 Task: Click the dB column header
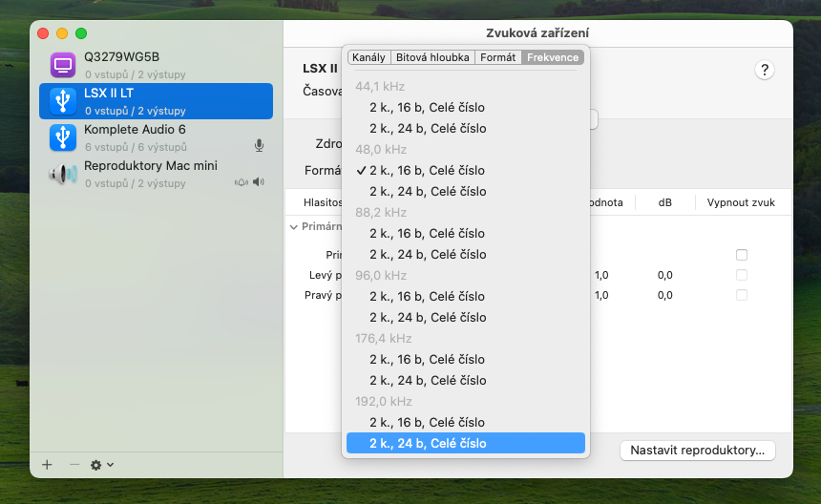click(x=665, y=202)
